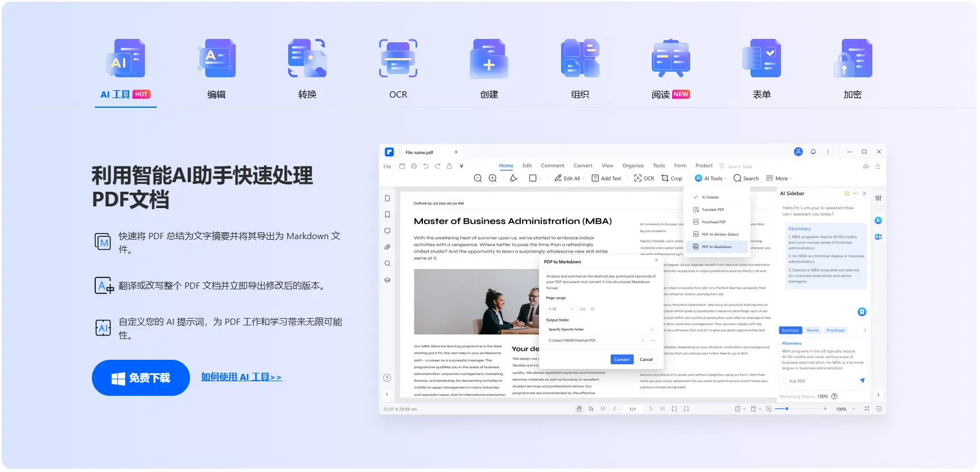This screenshot has width=980, height=472.
Task: Switch to the 组织 feature tab
Action: (580, 70)
